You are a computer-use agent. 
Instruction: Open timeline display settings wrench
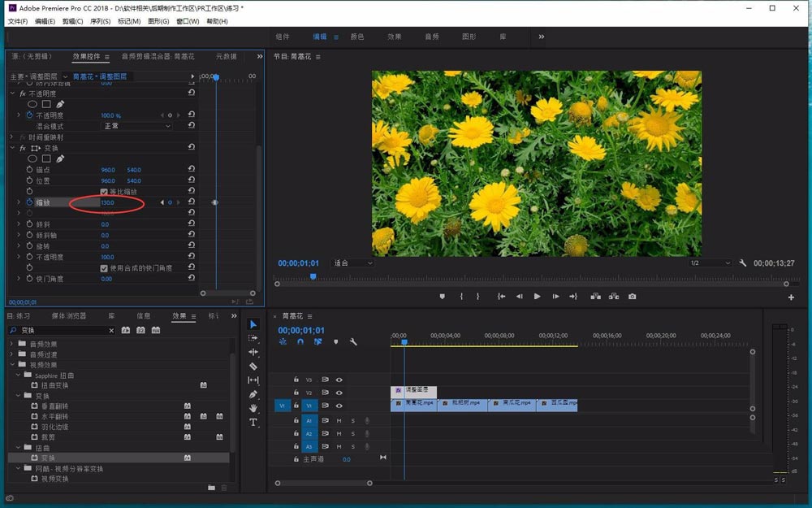pos(353,342)
